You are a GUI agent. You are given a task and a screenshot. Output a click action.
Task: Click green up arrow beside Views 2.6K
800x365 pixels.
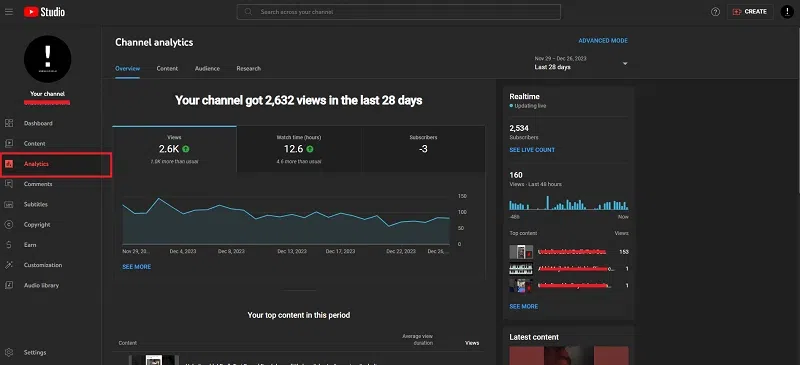tap(186, 149)
